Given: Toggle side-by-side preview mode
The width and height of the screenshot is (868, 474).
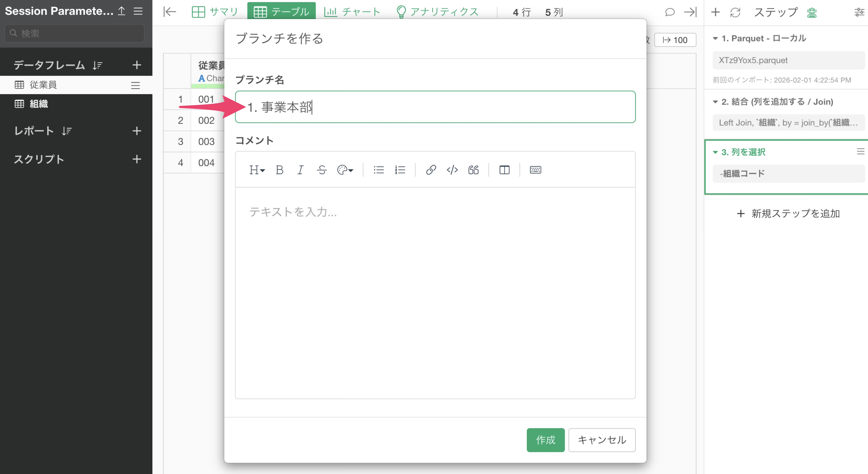Looking at the screenshot, I should (504, 170).
